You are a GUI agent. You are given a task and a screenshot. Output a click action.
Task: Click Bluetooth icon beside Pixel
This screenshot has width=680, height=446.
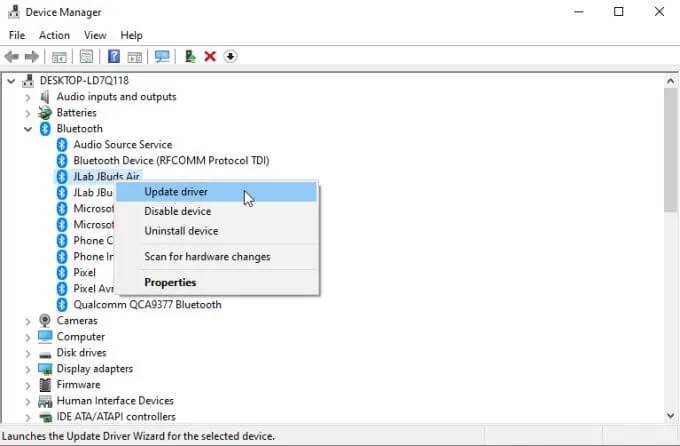click(x=62, y=273)
